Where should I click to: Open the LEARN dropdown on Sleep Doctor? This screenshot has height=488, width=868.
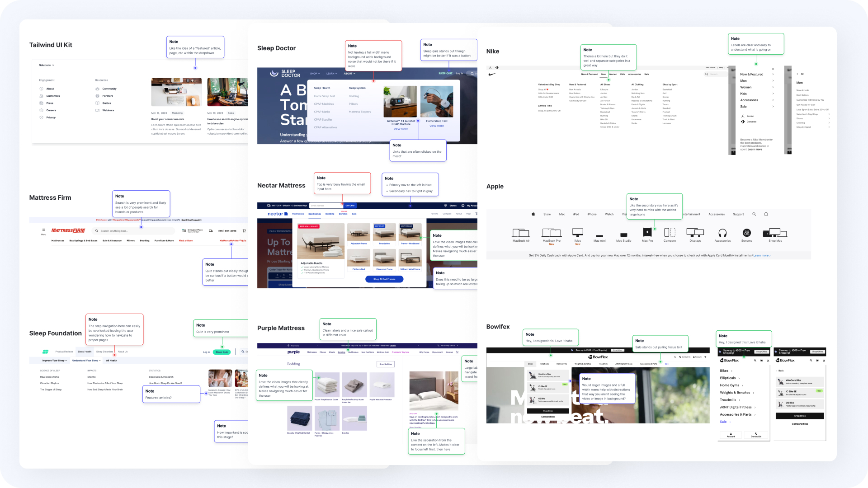(x=332, y=74)
